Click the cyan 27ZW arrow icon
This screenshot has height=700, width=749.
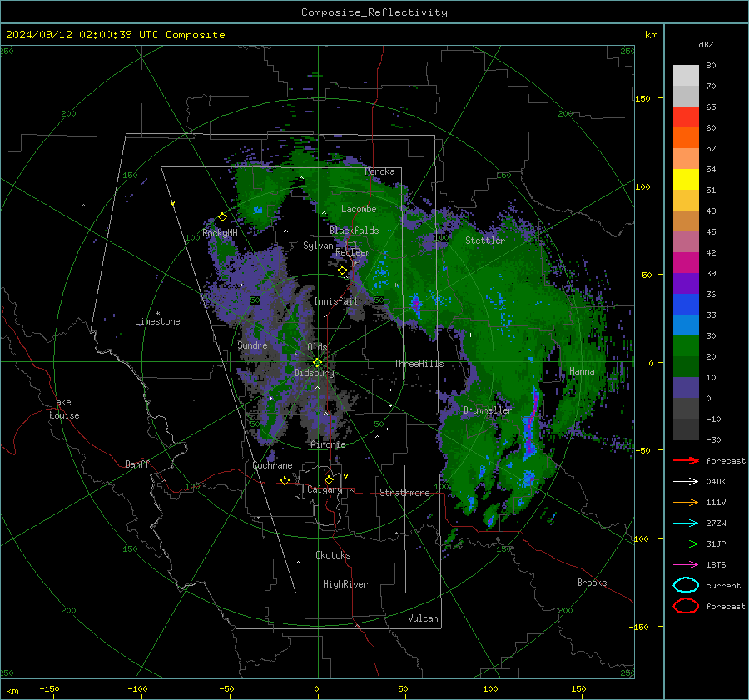coord(686,524)
